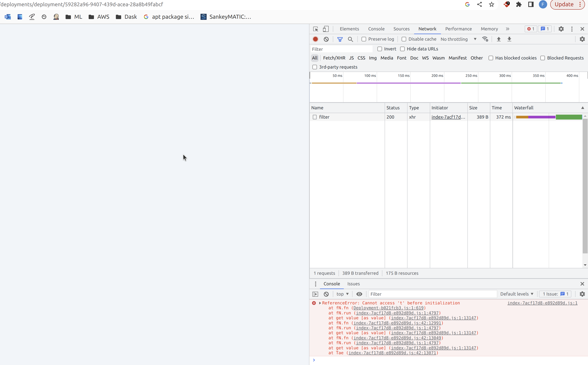Open network settings gear

582,39
